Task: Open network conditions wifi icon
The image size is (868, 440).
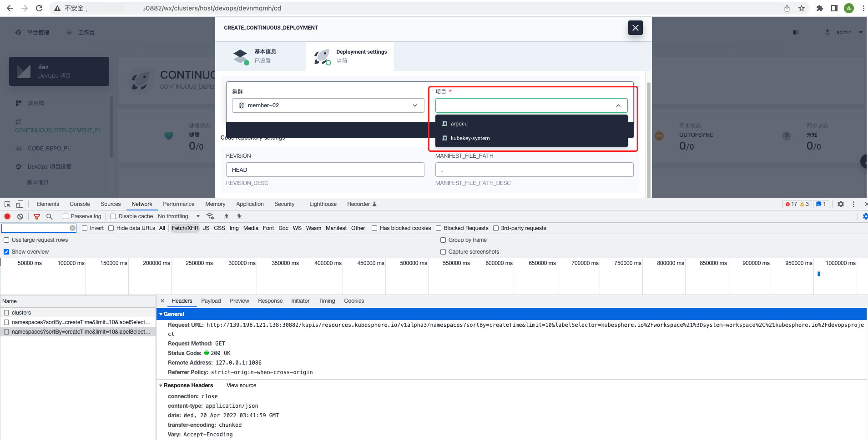Action: tap(210, 216)
